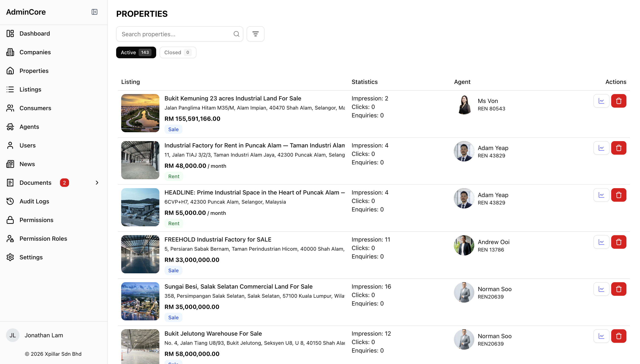
Task: Open FREEHOLD Industrial Factory for SALE title
Action: point(218,239)
